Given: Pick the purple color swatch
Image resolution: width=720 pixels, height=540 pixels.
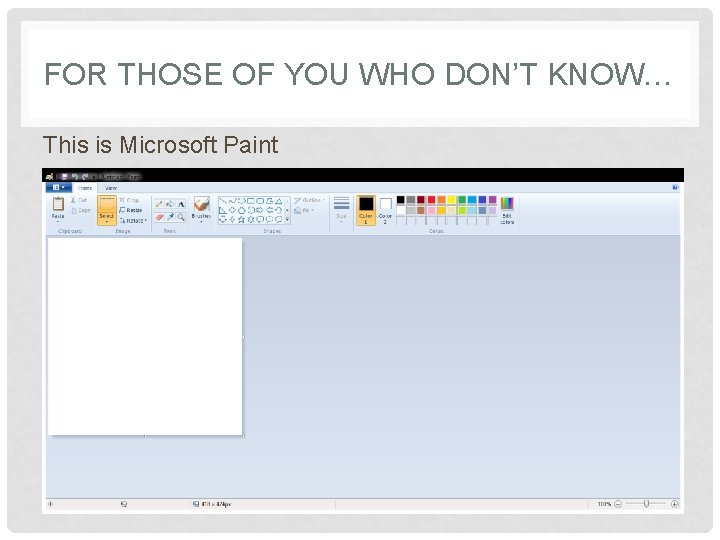Looking at the screenshot, I should 492,199.
